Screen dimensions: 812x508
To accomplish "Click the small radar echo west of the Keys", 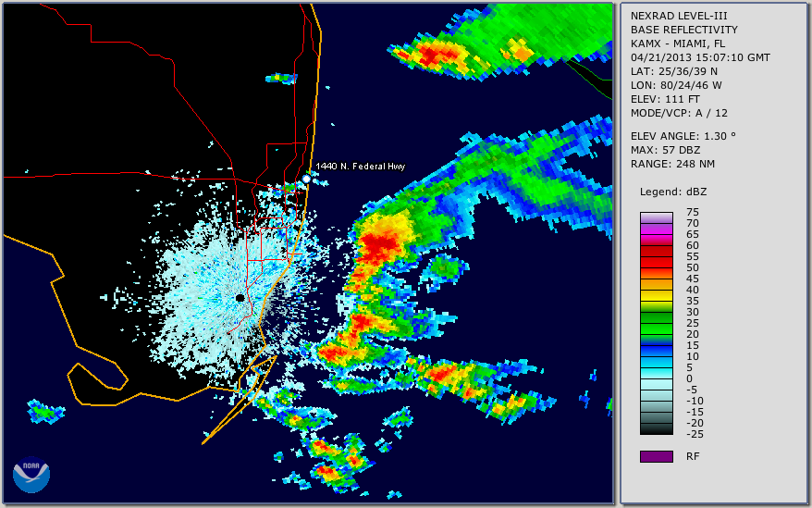I will (45, 412).
